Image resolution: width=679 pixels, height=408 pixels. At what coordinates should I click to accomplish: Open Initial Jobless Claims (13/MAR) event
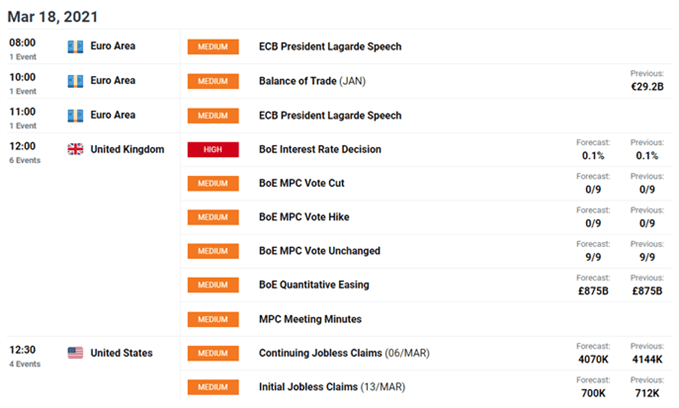click(332, 387)
